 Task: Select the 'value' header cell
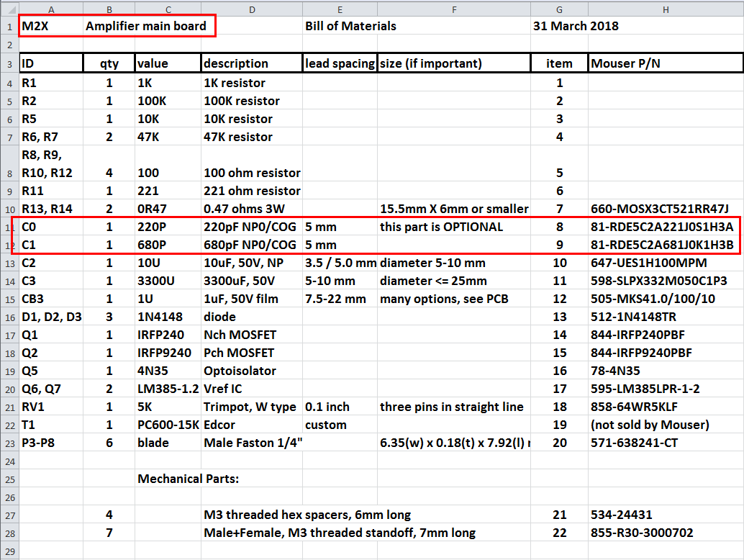168,63
